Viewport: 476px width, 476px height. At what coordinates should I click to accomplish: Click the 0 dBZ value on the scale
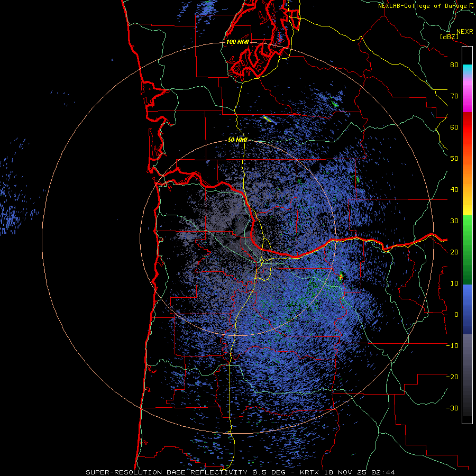click(x=456, y=315)
